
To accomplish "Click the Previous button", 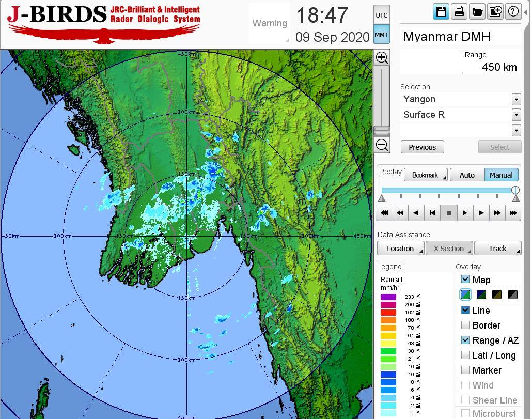I will 422,147.
